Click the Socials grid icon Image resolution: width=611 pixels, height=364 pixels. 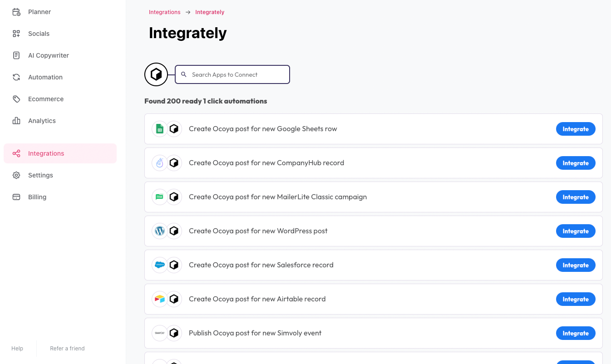coord(16,34)
